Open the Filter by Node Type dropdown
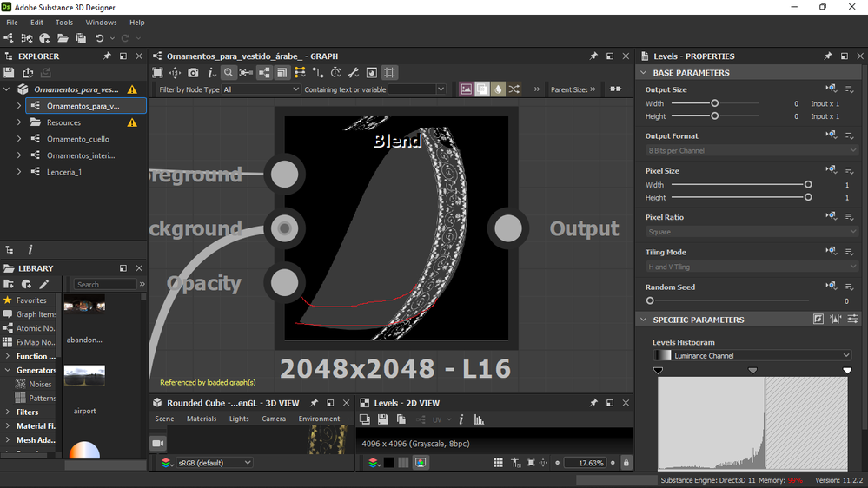The width and height of the screenshot is (868, 488). [261, 89]
